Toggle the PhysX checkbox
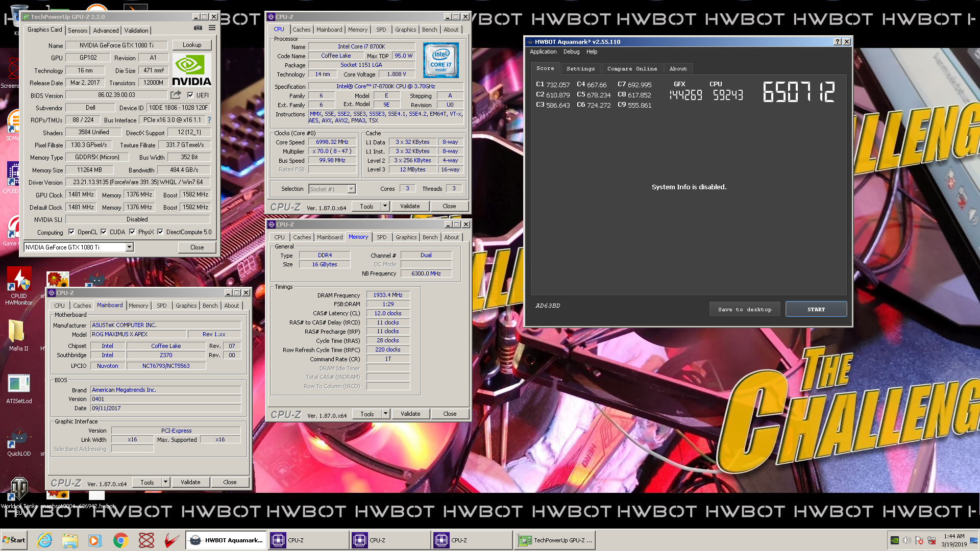 click(132, 232)
